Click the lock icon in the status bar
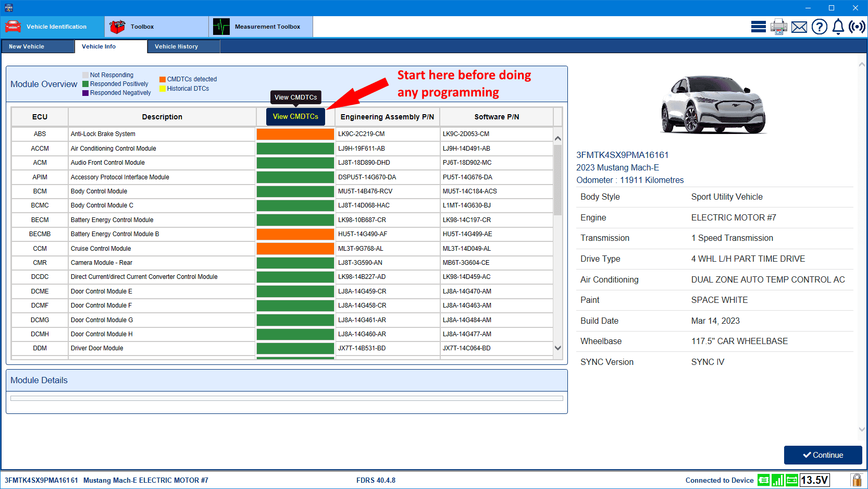The height and width of the screenshot is (489, 868). click(x=857, y=480)
